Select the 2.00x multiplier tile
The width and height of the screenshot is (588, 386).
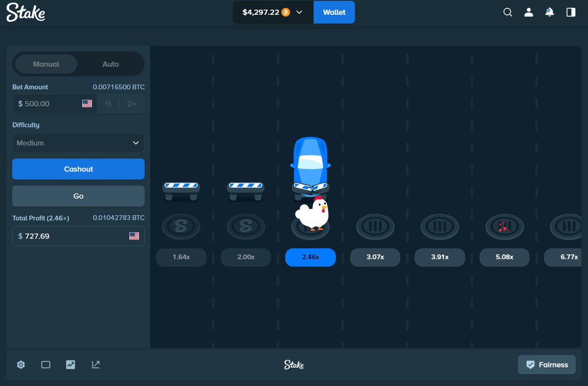[x=245, y=257]
